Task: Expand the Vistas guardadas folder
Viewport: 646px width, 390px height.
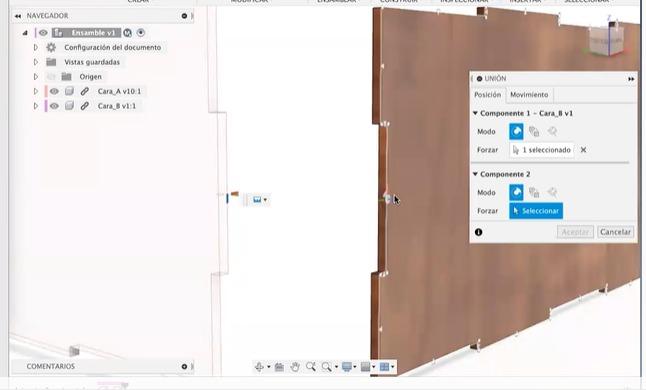Action: pyautogui.click(x=36, y=62)
